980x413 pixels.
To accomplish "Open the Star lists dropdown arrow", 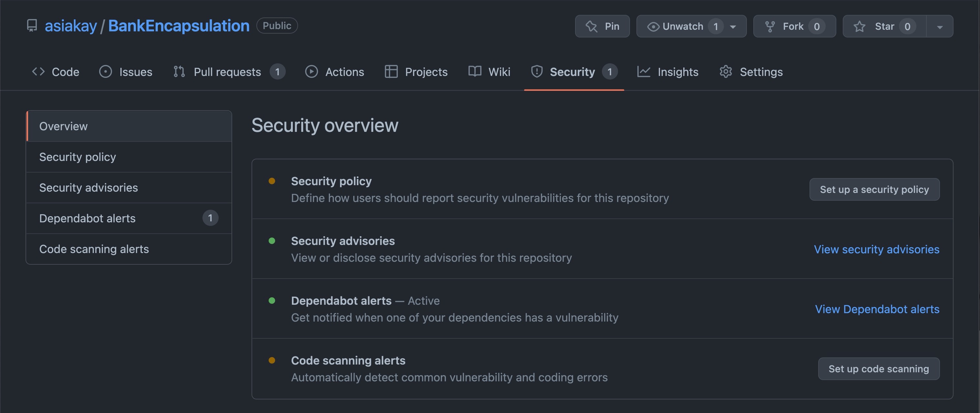I will (940, 26).
